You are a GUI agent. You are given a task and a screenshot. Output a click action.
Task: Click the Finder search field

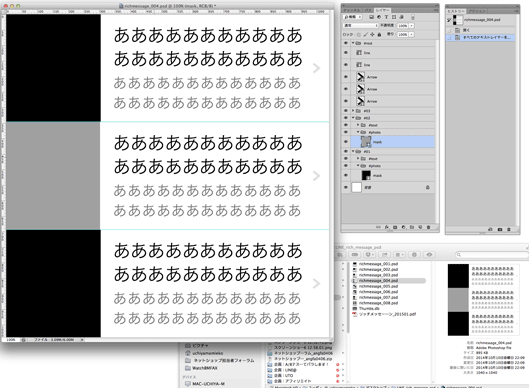pos(491,255)
